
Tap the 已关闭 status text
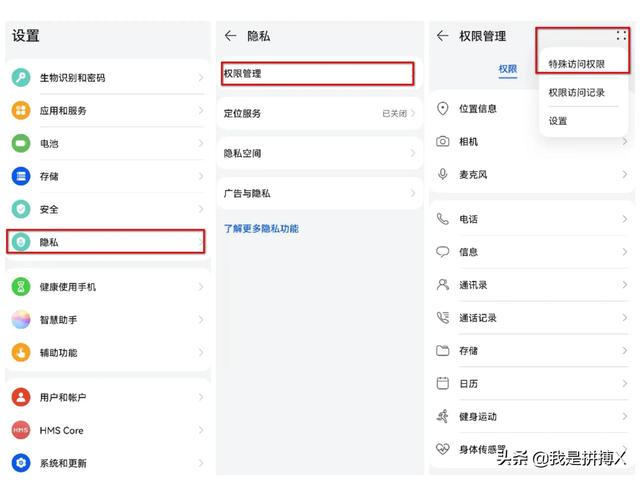394,113
